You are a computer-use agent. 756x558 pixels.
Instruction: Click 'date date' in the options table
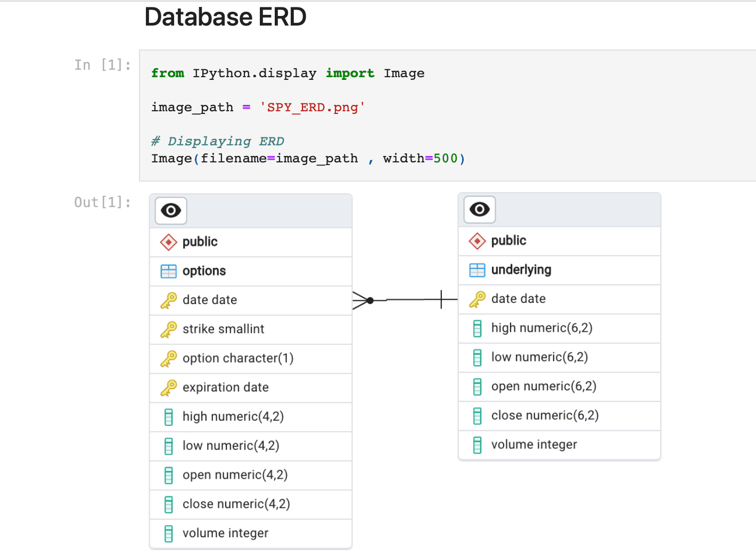210,300
